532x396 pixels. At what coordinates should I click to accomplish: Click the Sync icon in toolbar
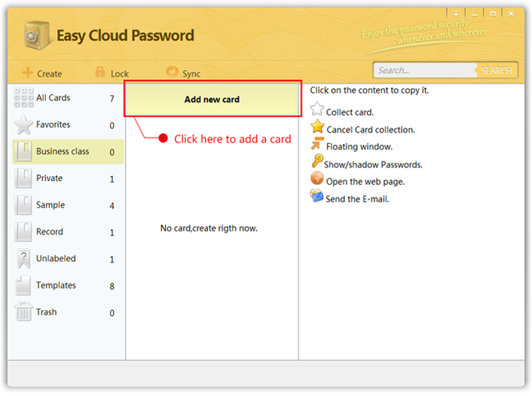point(172,72)
